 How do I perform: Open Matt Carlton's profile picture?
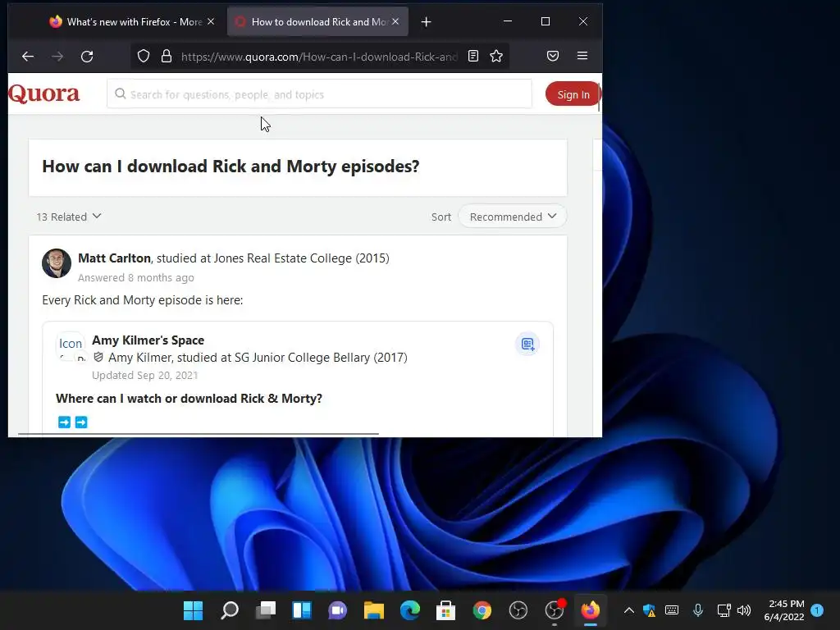57,263
